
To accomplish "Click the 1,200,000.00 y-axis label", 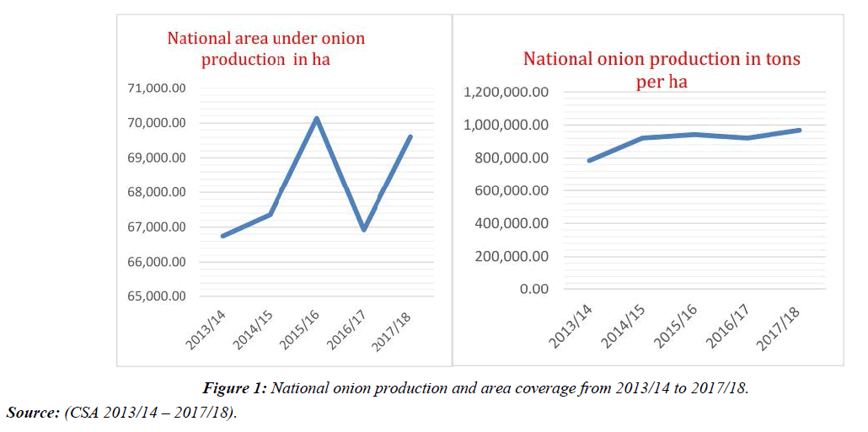I will point(506,93).
